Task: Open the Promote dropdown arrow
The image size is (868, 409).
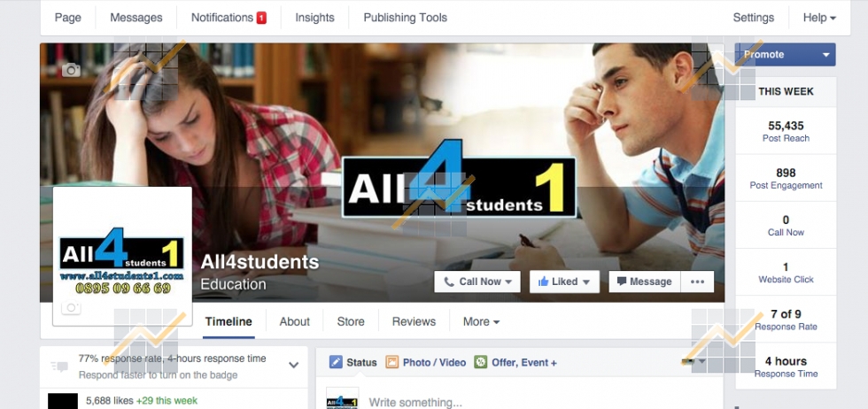Action: pos(826,55)
